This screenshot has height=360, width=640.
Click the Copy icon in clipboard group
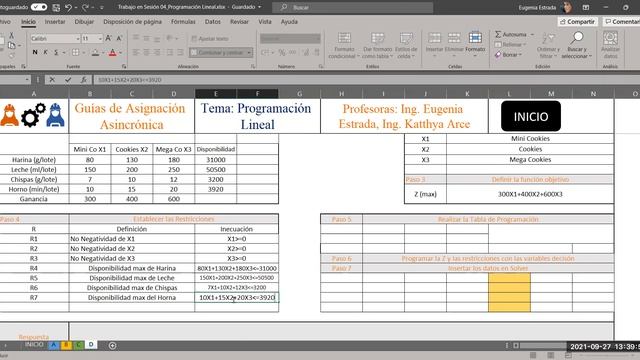tap(11, 45)
